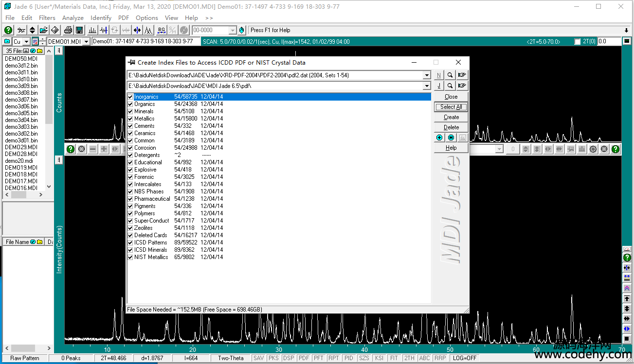Toggle the Cements checkbox
Image resolution: width=634 pixels, height=364 pixels.
pyautogui.click(x=130, y=126)
